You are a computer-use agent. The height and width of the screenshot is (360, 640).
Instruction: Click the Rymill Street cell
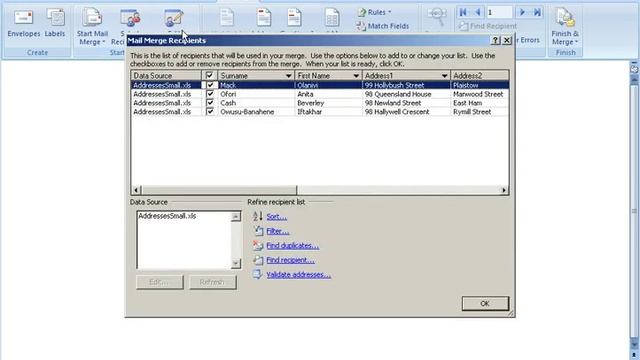[x=480, y=112]
